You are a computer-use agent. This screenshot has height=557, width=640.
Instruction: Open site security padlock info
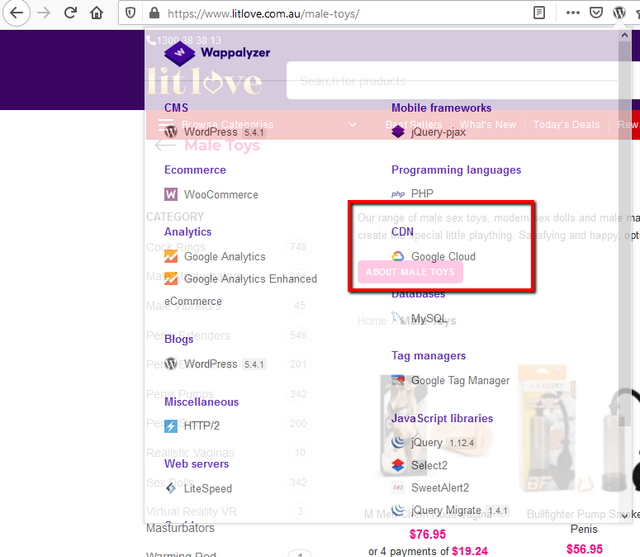click(154, 13)
